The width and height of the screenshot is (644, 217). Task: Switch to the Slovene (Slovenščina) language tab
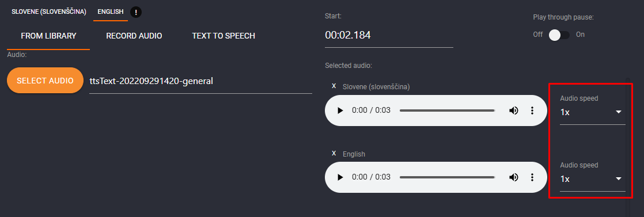(x=49, y=12)
